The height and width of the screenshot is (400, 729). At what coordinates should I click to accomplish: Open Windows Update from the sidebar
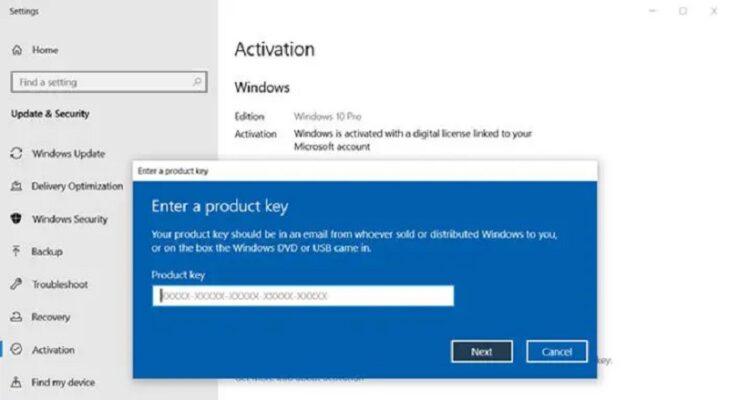[x=67, y=153]
